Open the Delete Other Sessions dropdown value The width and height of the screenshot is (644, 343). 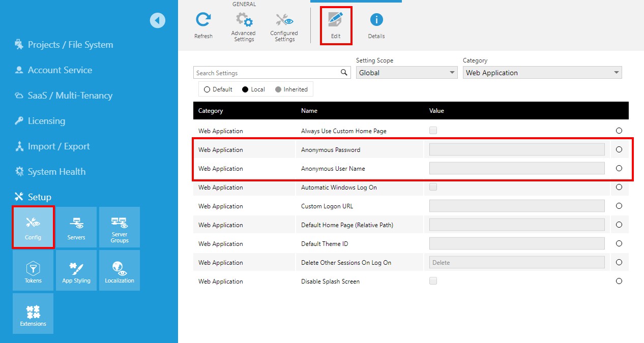click(x=516, y=262)
